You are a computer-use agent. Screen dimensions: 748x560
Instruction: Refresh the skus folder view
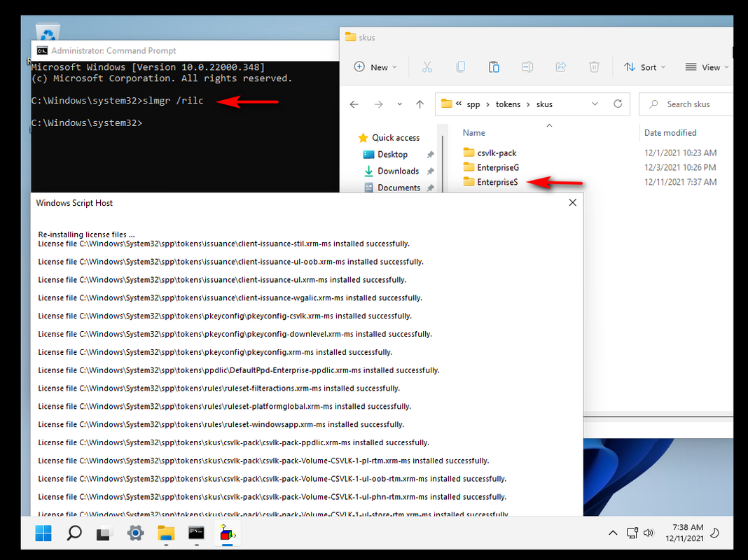coord(618,104)
